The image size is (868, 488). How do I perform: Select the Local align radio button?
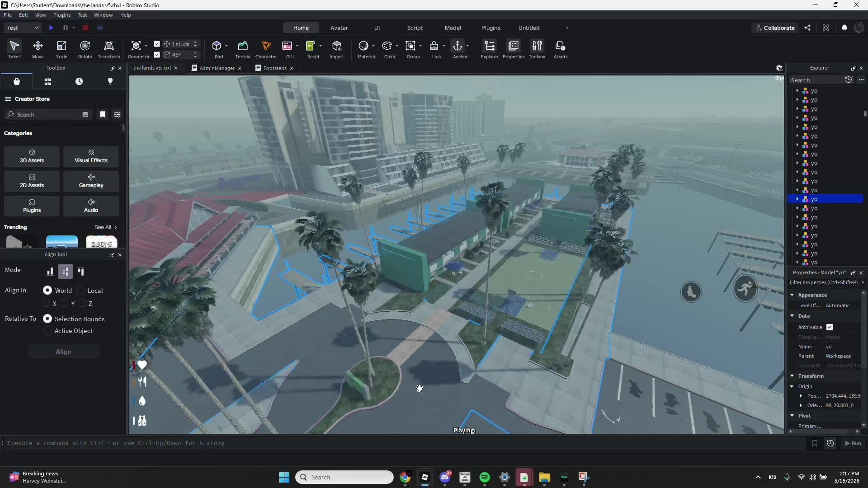[x=81, y=291]
